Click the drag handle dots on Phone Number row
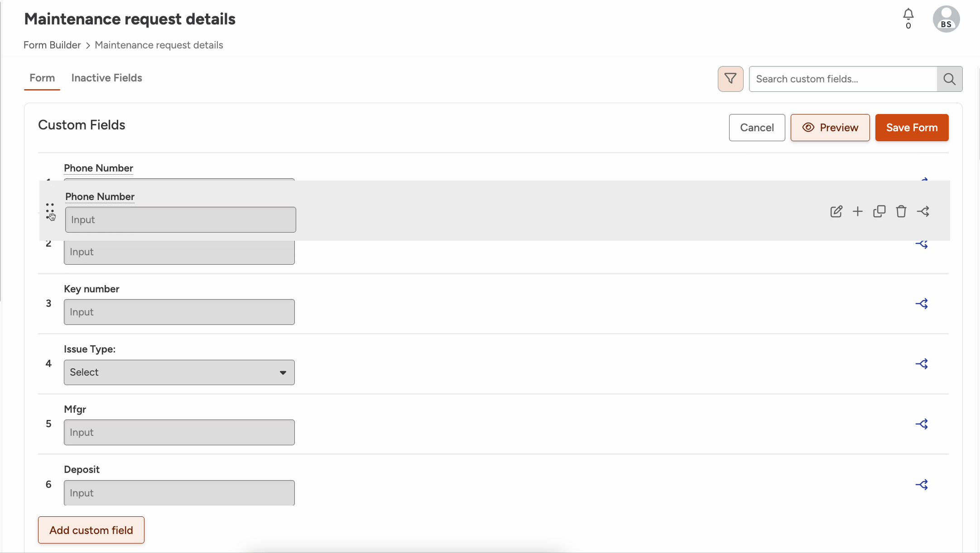980x553 pixels. 50,211
